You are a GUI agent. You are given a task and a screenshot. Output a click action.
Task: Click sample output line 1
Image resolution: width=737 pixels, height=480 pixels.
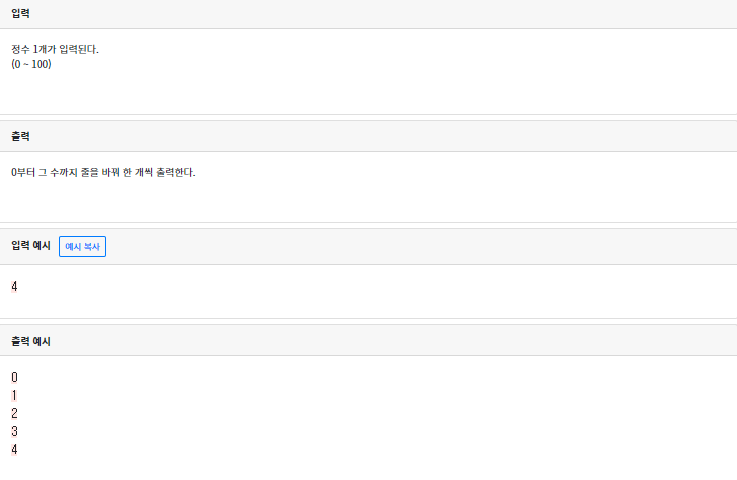14,395
